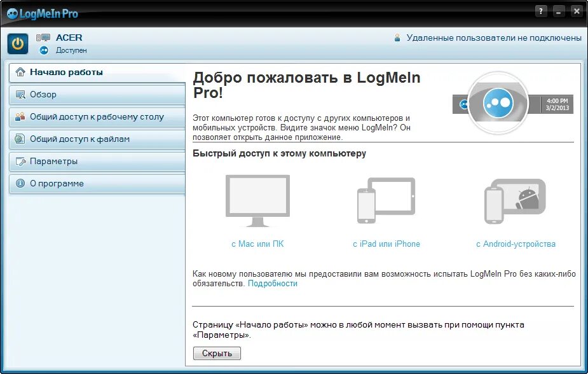Click the monitor icon beside Обзор
Viewport: 588px width, 374px height.
[x=20, y=95]
